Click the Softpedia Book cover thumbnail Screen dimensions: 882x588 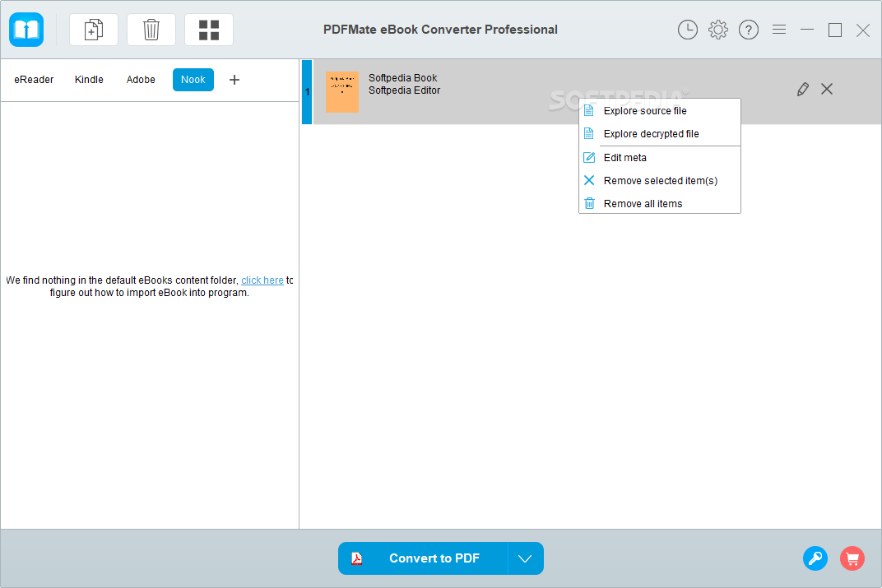pyautogui.click(x=342, y=92)
